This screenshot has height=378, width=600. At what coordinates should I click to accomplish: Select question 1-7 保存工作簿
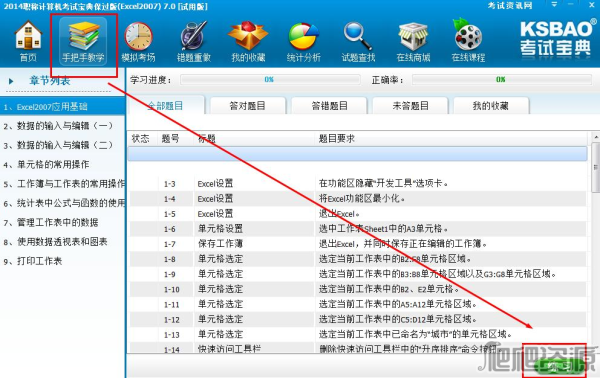pyautogui.click(x=357, y=244)
